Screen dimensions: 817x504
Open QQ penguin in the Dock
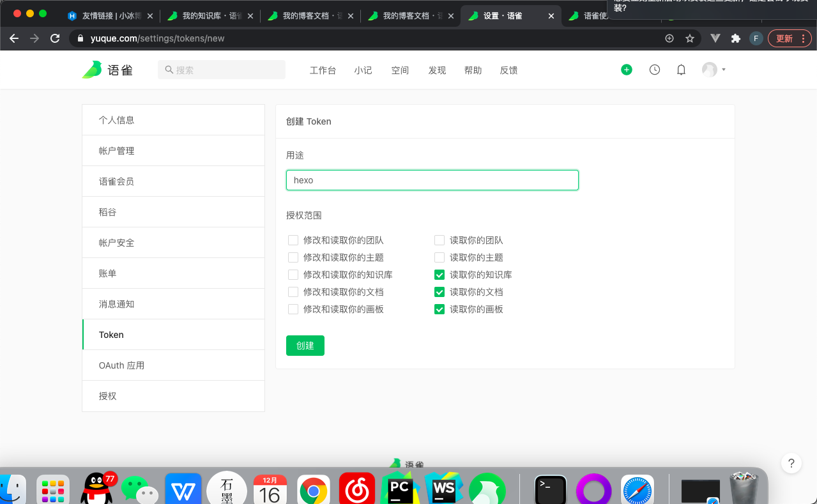[97, 488]
